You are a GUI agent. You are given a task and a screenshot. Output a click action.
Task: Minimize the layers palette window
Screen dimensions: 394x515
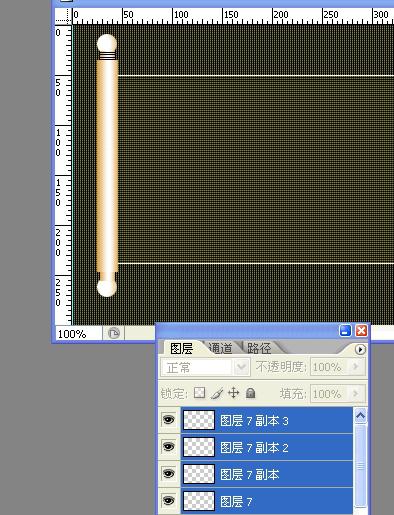click(345, 331)
